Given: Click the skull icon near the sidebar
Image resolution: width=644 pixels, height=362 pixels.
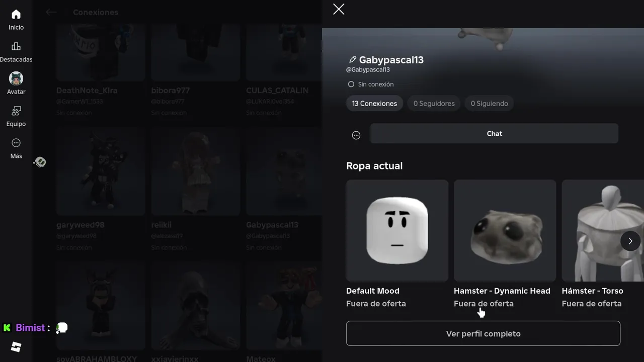Looking at the screenshot, I should click(x=40, y=162).
